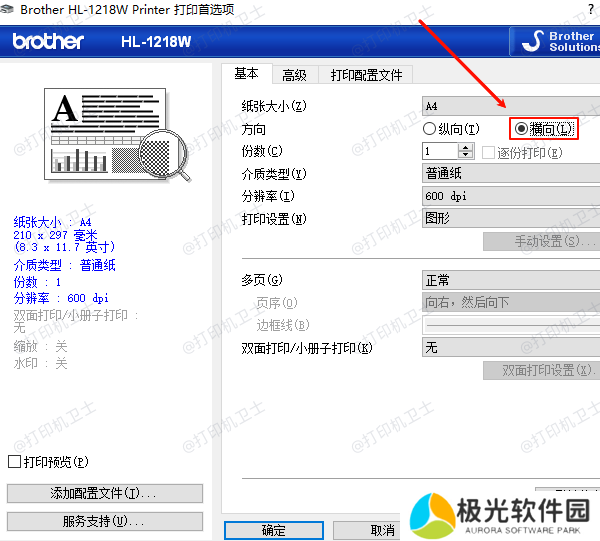This screenshot has width=600, height=541.
Task: Select the 横向 landscape orientation radio button
Action: 521,129
